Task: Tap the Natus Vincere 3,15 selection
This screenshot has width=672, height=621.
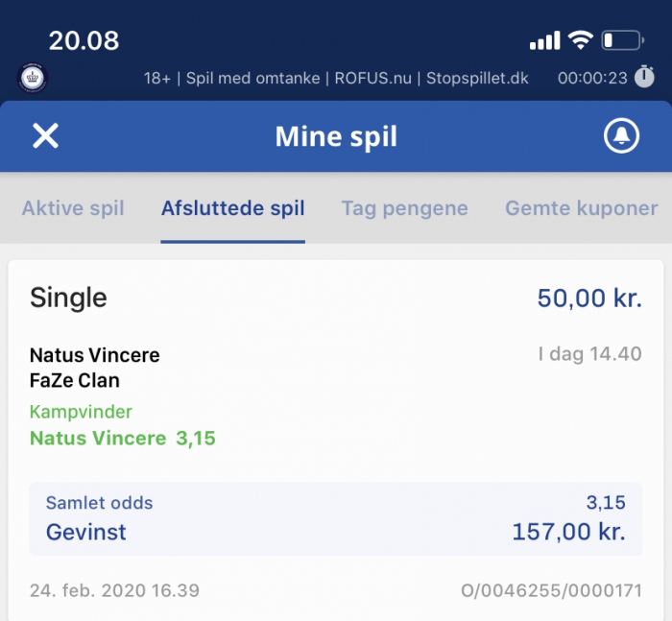Action: point(123,438)
